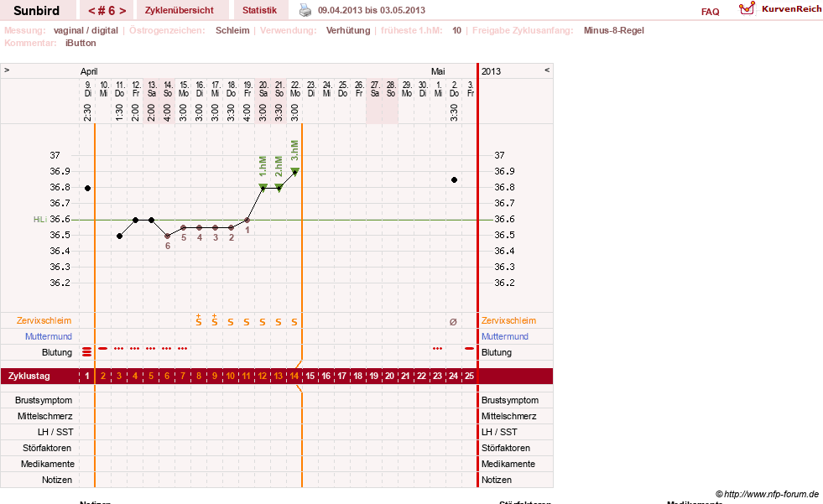Click the iButton comment value
The height and width of the screenshot is (504, 823).
click(81, 43)
